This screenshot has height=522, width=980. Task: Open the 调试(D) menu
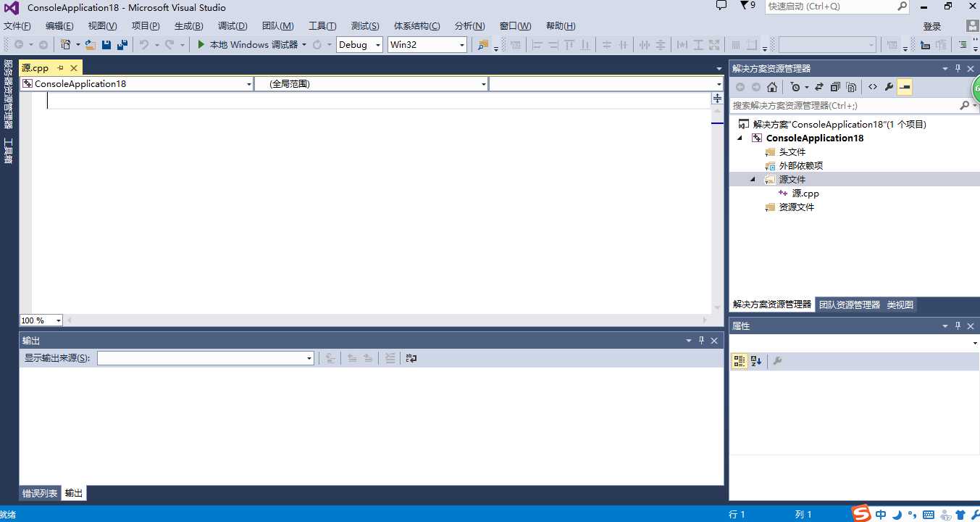233,26
